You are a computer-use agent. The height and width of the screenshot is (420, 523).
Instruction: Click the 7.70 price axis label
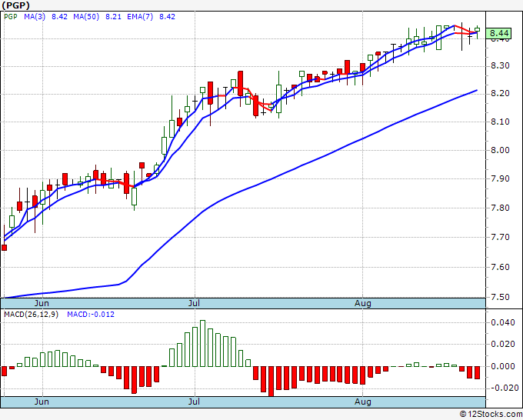501,237
